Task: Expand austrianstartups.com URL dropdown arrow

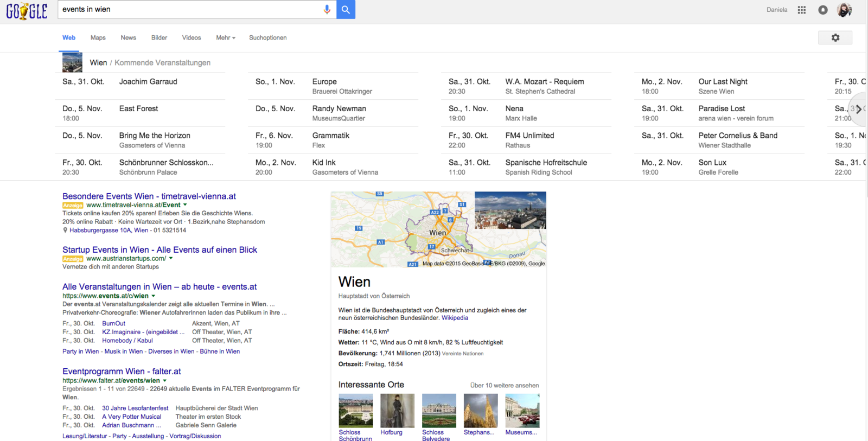Action: pos(171,258)
